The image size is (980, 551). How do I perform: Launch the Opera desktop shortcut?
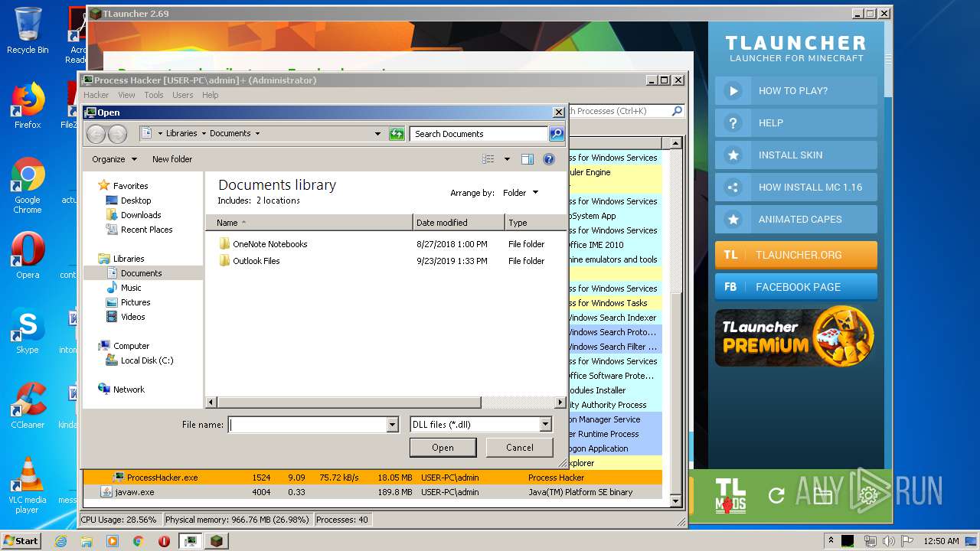click(28, 256)
